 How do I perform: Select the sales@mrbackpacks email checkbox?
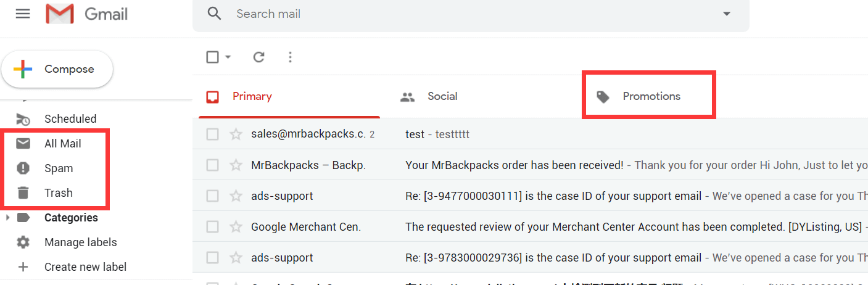pos(212,134)
